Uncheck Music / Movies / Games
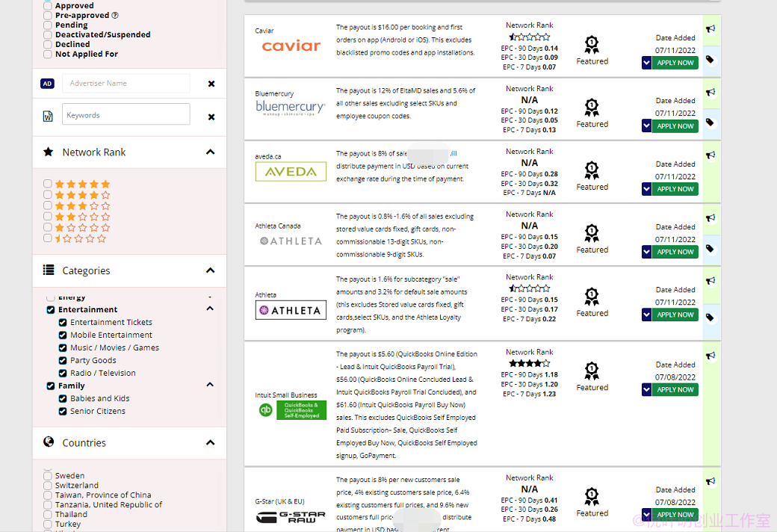 click(x=63, y=348)
